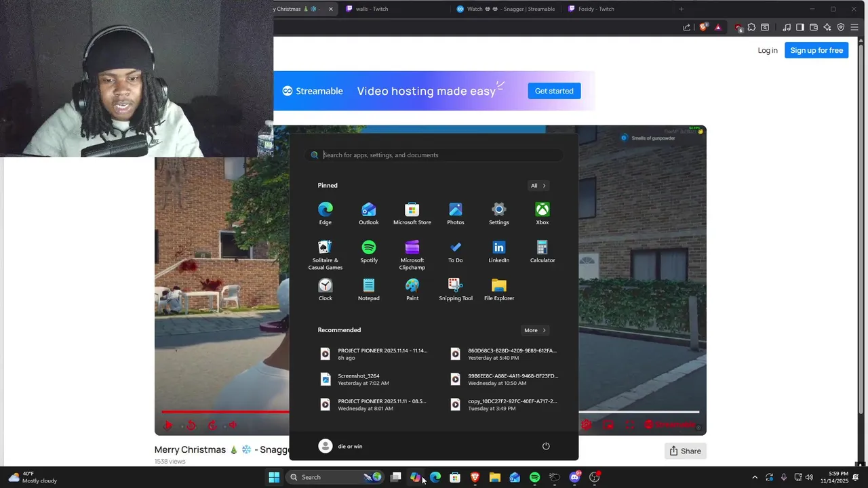Open OBS Studio from the taskbar
Screen dimensions: 868x488
pos(595,477)
